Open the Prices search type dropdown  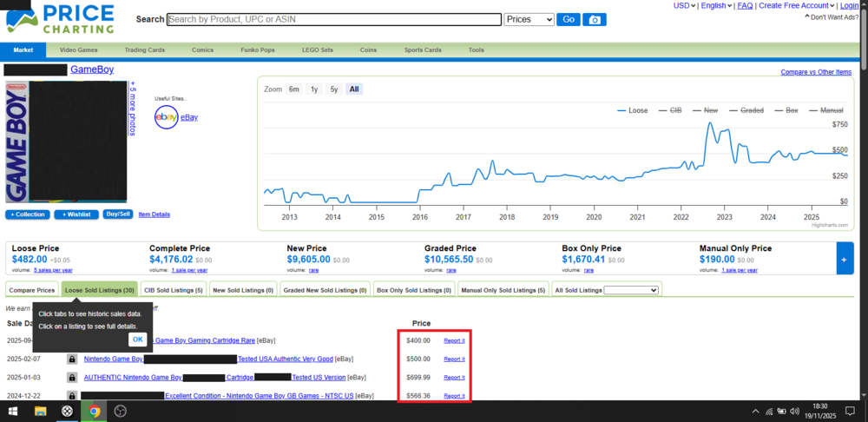tap(529, 19)
